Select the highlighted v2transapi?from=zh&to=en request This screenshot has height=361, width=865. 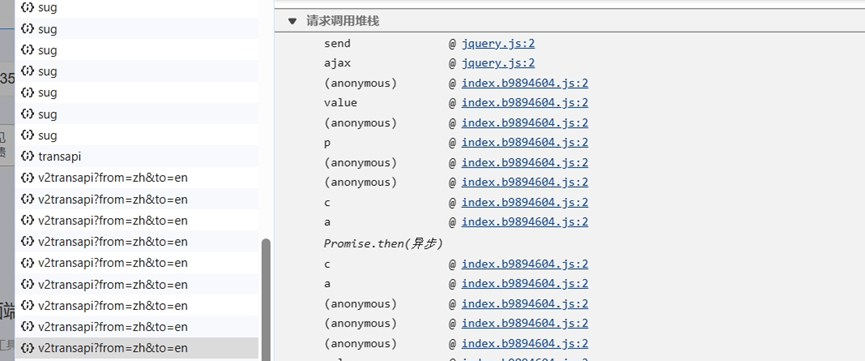pyautogui.click(x=137, y=348)
